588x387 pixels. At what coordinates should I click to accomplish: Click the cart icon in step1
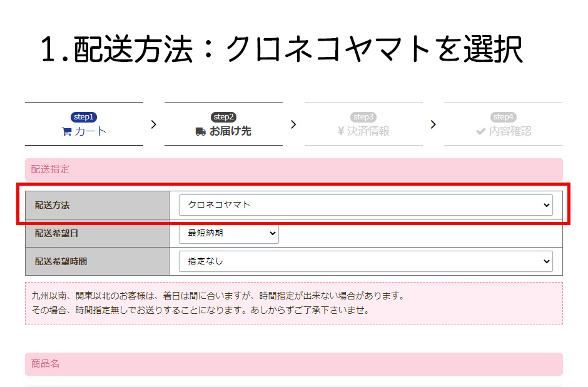(x=67, y=131)
